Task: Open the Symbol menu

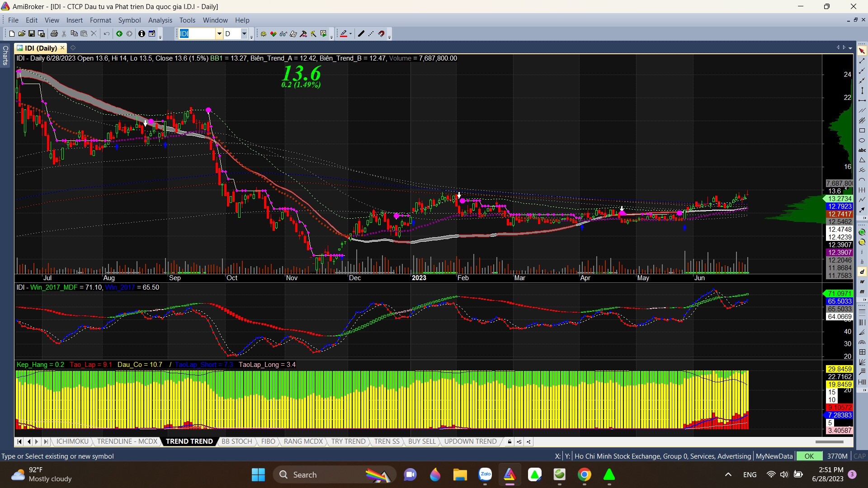Action: [x=129, y=20]
